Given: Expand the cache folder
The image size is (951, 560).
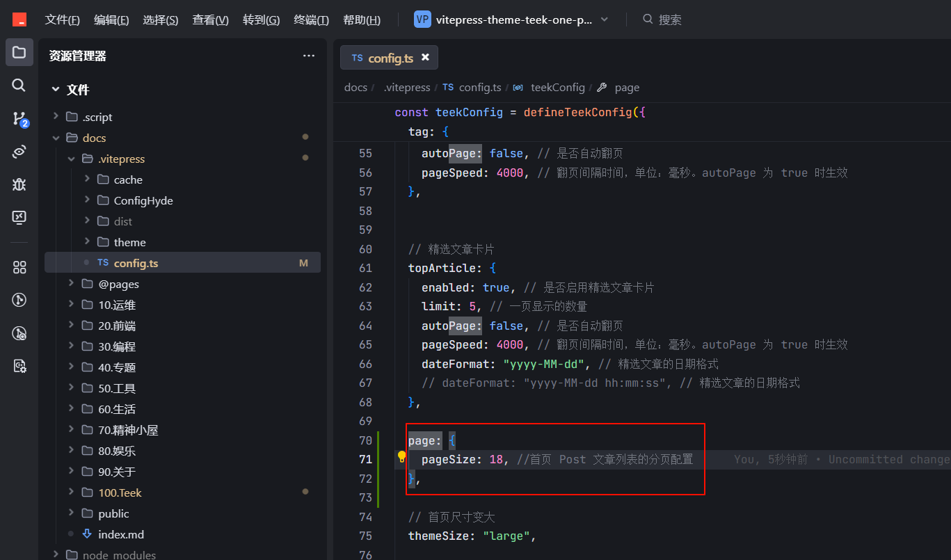Looking at the screenshot, I should pyautogui.click(x=182, y=179).
